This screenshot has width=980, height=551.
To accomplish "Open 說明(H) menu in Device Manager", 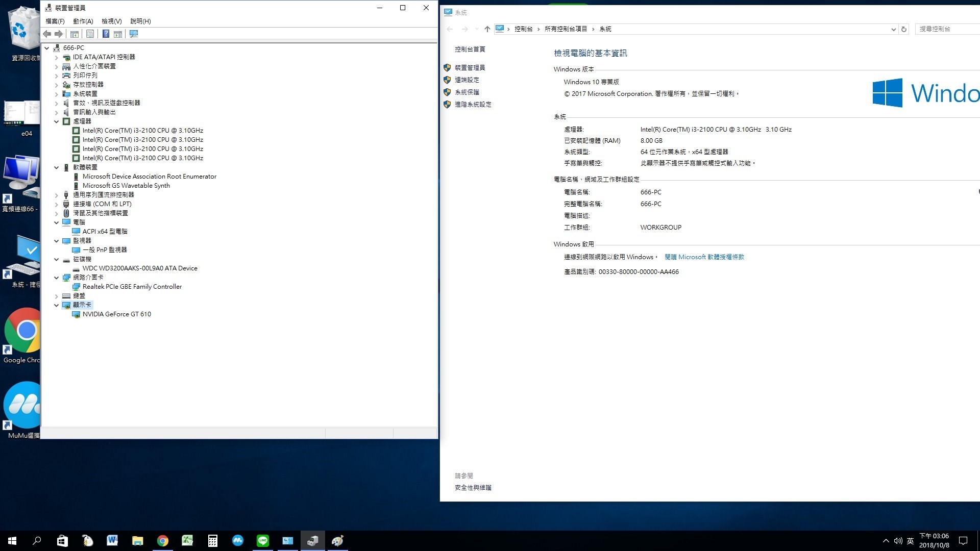I will [x=140, y=21].
